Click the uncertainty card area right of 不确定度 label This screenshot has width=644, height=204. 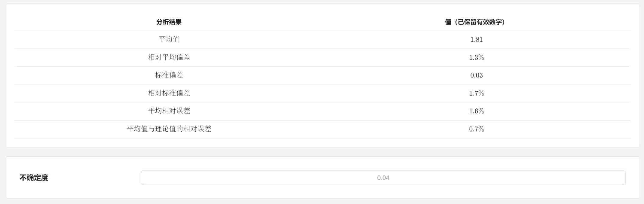(95, 178)
